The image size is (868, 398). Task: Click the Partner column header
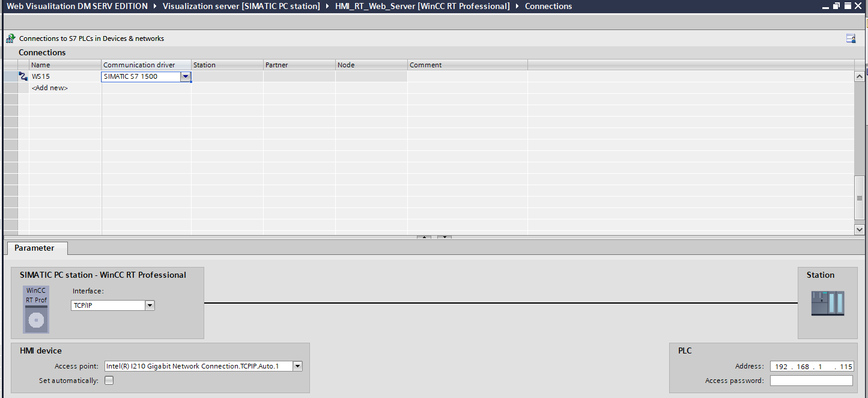[x=299, y=65]
